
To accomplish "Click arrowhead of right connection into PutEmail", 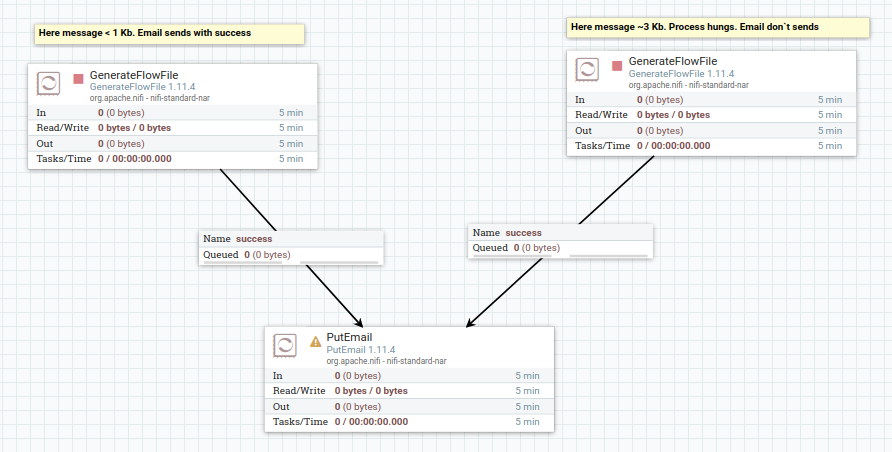I will [x=471, y=321].
